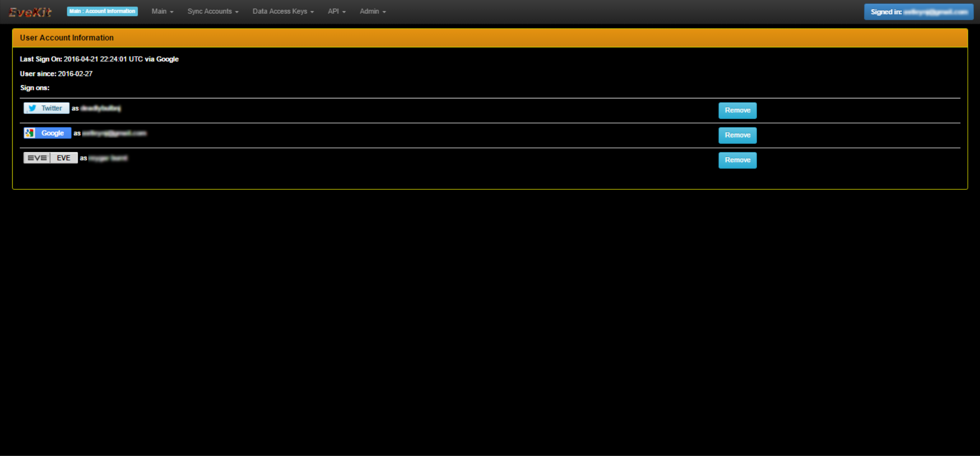Image resolution: width=980 pixels, height=456 pixels.
Task: Remove the Google sign-on
Action: click(738, 135)
